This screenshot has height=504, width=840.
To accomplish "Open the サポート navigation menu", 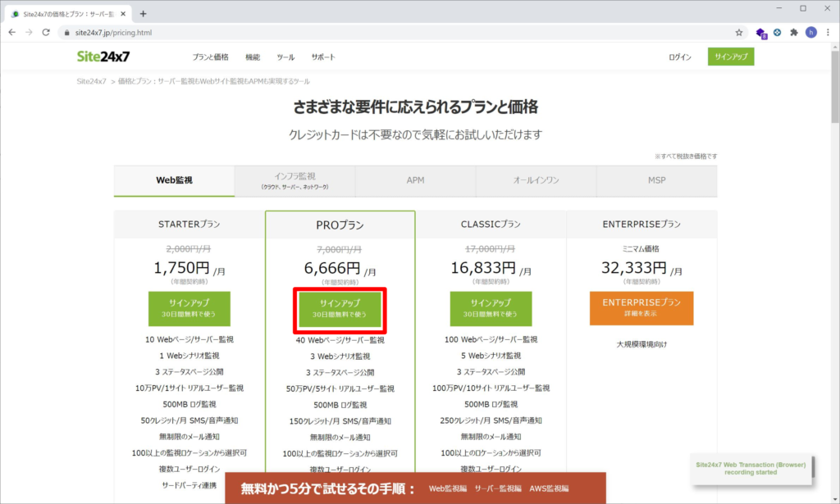I will tap(322, 57).
